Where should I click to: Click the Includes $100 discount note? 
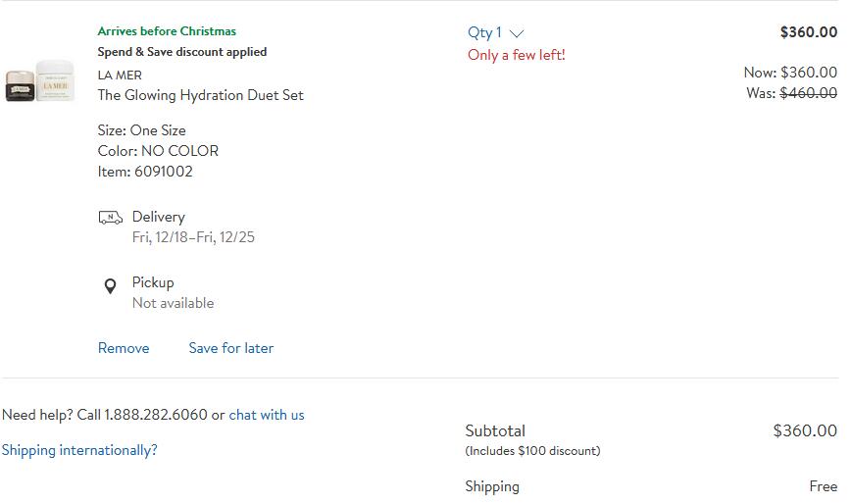tap(532, 451)
